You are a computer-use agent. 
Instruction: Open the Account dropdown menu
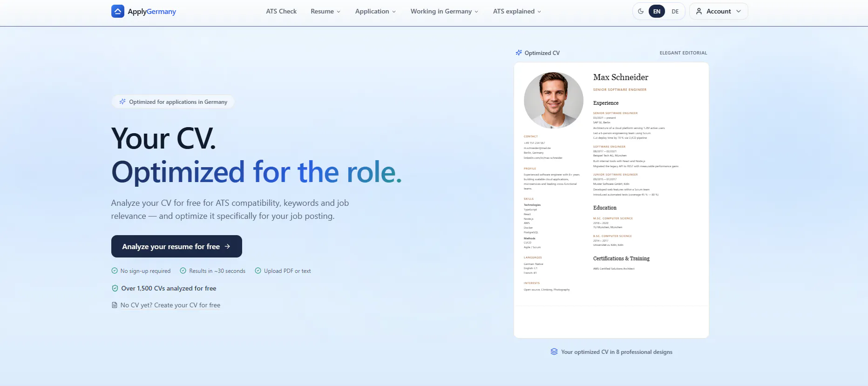pos(719,11)
